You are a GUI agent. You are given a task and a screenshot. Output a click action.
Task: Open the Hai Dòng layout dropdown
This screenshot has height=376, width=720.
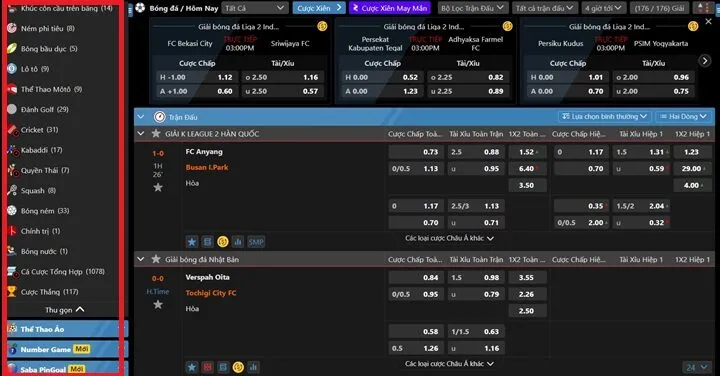coord(683,117)
